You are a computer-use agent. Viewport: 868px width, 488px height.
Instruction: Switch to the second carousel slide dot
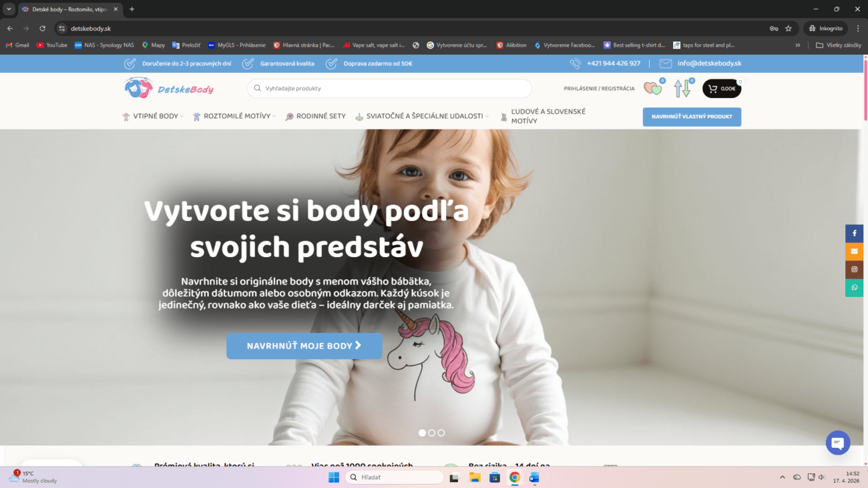click(x=432, y=433)
